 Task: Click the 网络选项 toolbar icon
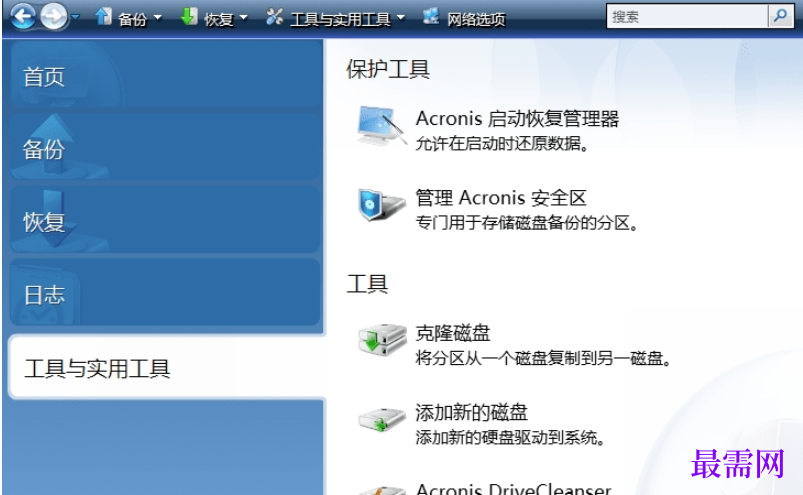[431, 17]
